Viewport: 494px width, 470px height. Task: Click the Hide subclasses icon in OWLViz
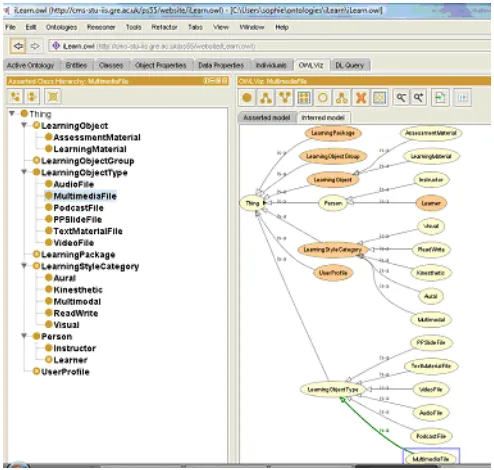[342, 98]
